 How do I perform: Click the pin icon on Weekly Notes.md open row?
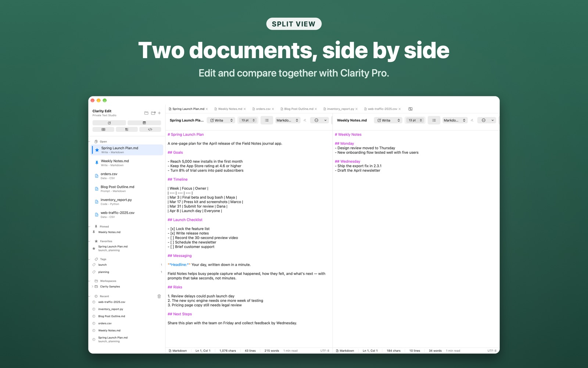point(97,163)
